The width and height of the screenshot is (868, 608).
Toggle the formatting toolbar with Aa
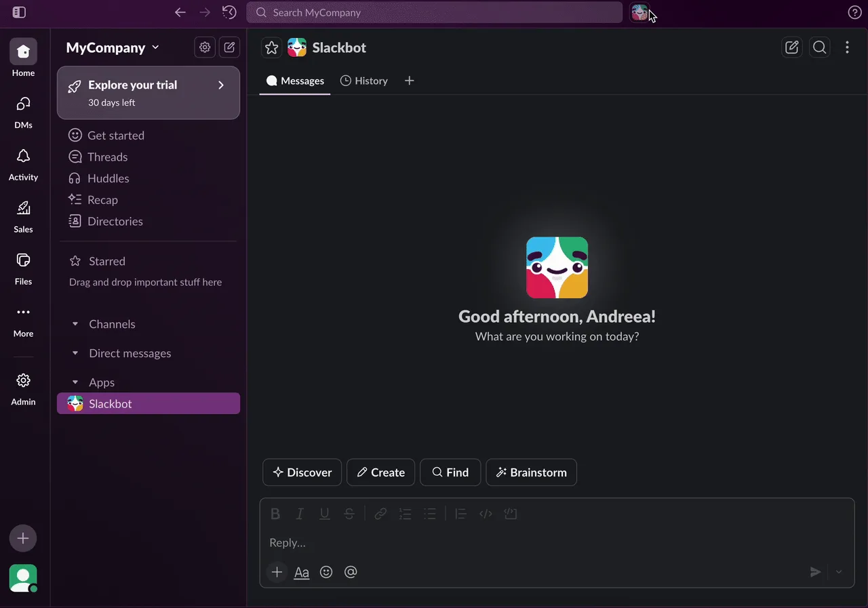[x=301, y=572]
